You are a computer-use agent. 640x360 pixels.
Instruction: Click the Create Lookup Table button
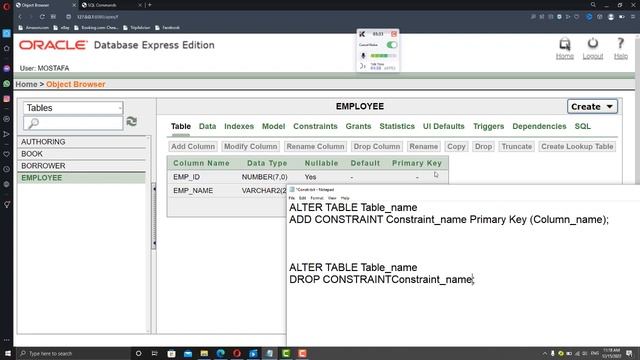(577, 147)
